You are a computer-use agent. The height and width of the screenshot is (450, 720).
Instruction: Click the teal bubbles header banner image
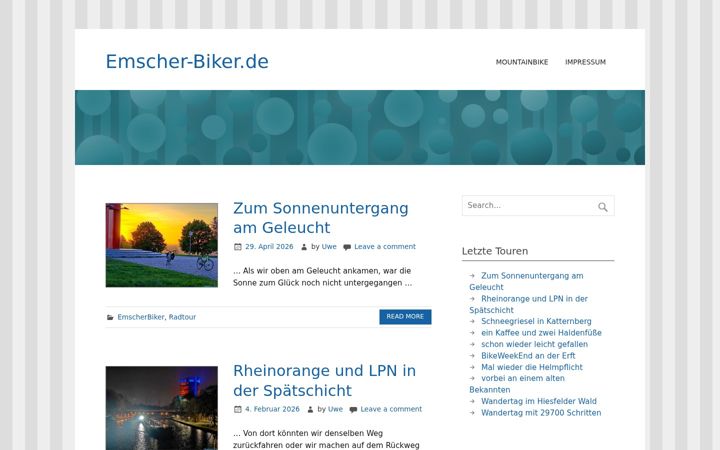point(360,128)
